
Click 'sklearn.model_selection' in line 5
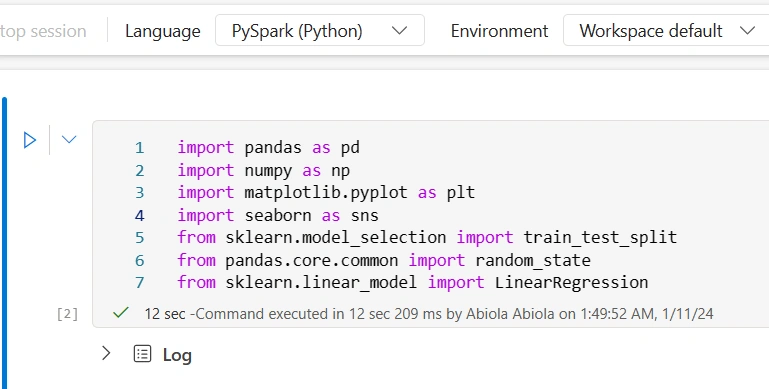click(335, 238)
